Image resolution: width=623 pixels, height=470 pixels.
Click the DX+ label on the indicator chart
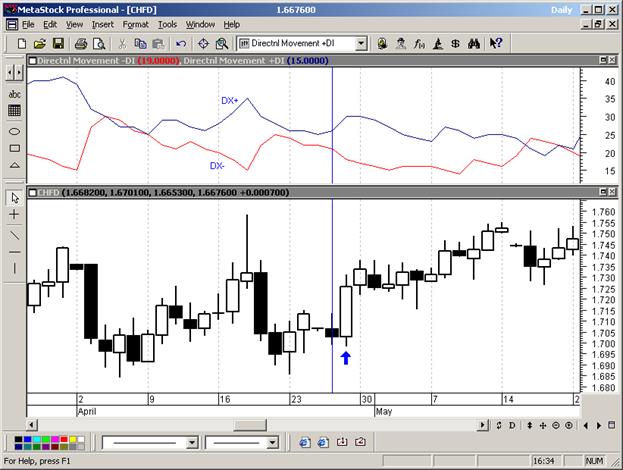coord(229,101)
